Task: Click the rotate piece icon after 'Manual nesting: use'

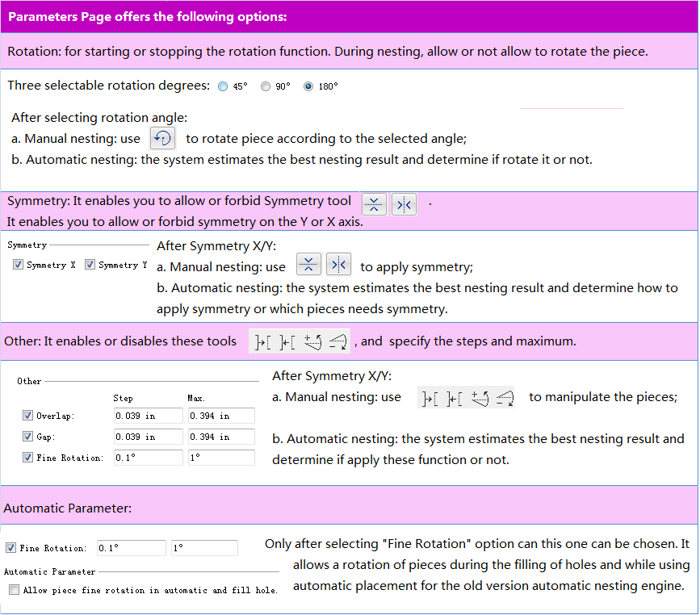Action: (163, 138)
